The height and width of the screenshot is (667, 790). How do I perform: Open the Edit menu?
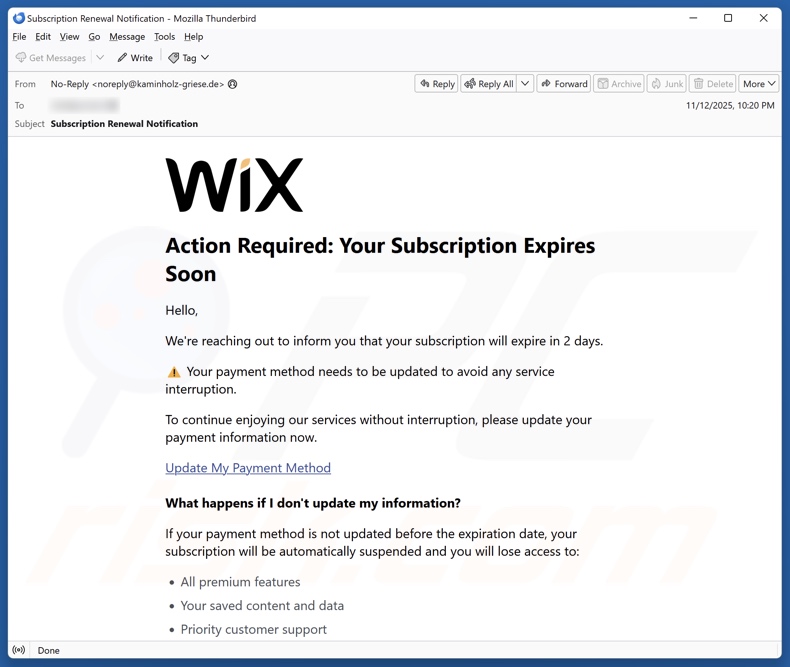point(43,37)
